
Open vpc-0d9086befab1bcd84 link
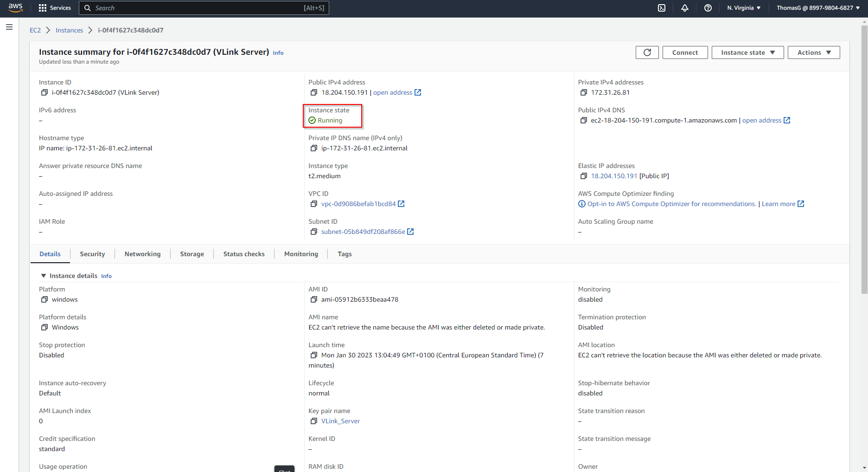(x=358, y=204)
